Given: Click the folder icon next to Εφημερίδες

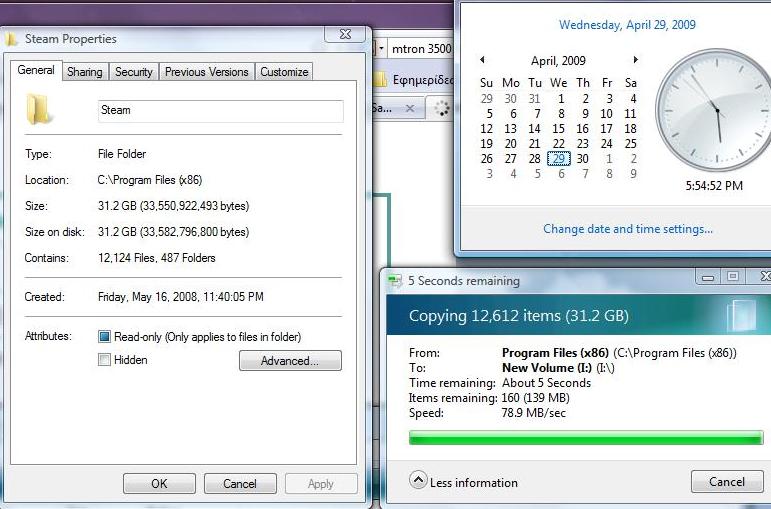Looking at the screenshot, I should point(380,80).
